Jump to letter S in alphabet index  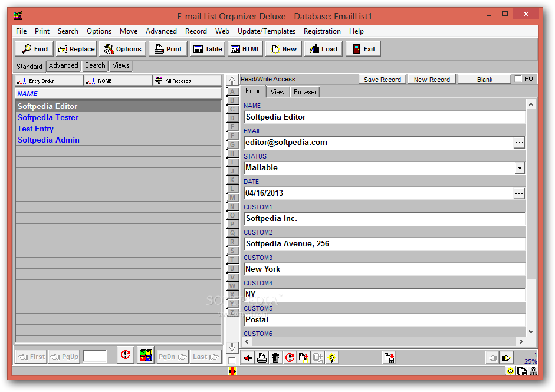click(232, 251)
